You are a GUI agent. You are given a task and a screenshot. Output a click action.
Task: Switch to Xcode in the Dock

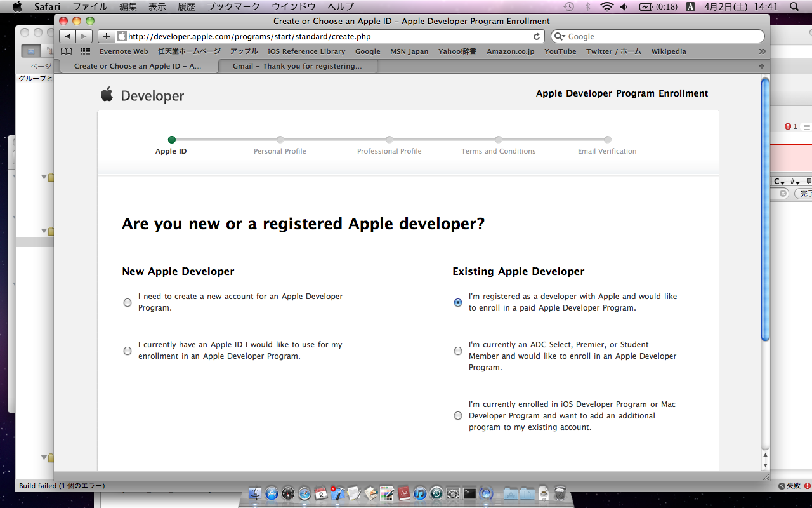[x=337, y=493]
